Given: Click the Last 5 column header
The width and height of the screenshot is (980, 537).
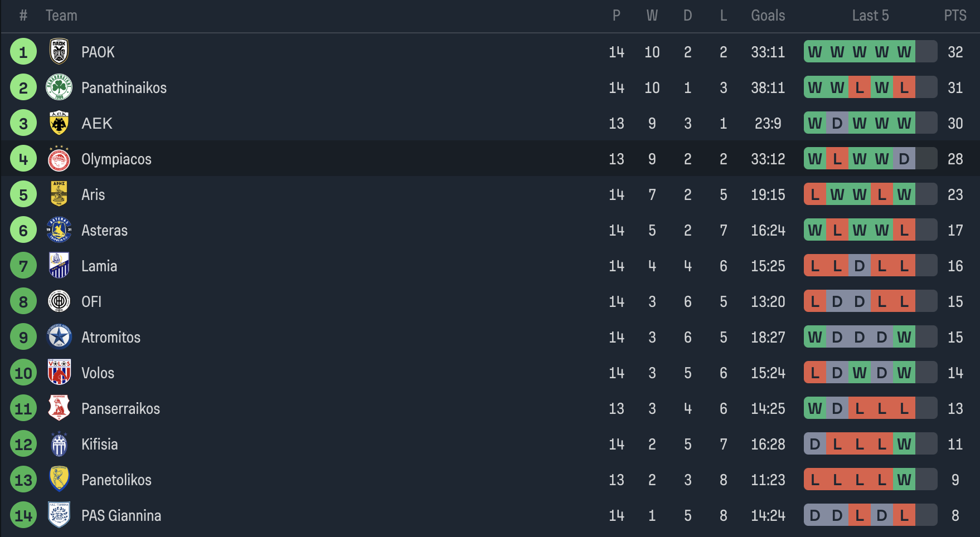Looking at the screenshot, I should pyautogui.click(x=870, y=16).
